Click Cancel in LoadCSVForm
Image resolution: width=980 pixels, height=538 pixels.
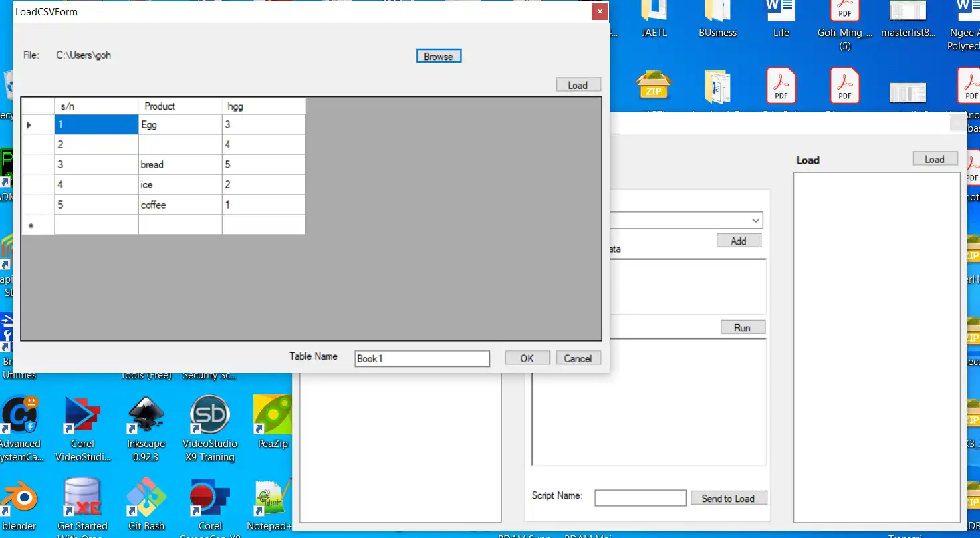[578, 358]
